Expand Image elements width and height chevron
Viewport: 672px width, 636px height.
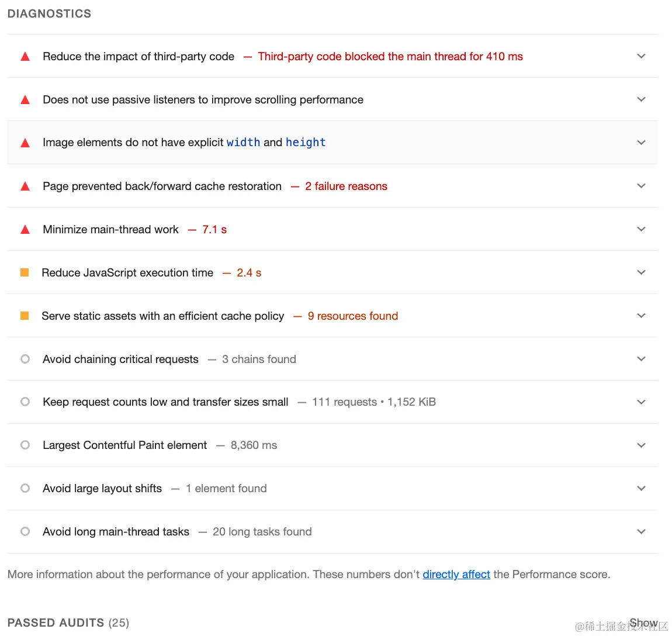[641, 143]
